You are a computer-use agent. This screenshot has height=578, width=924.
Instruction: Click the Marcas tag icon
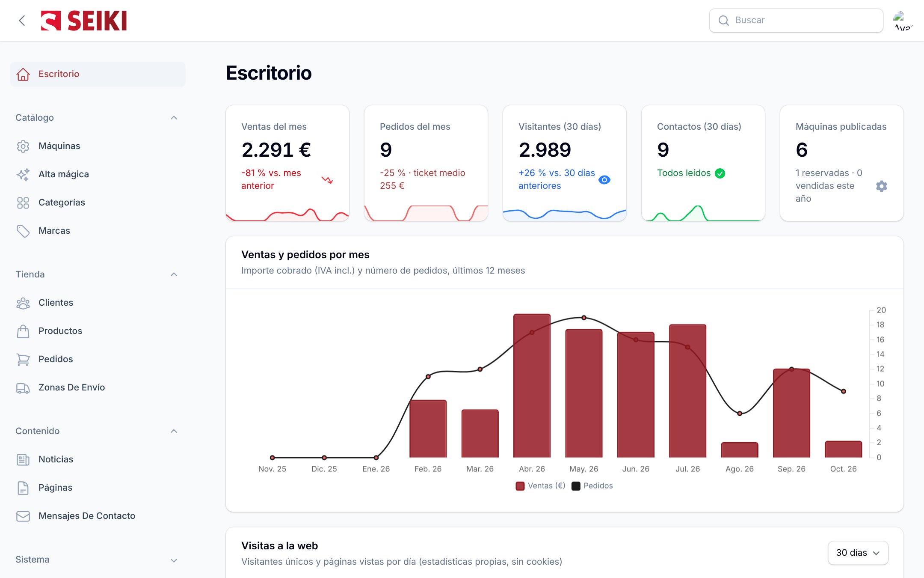23,231
